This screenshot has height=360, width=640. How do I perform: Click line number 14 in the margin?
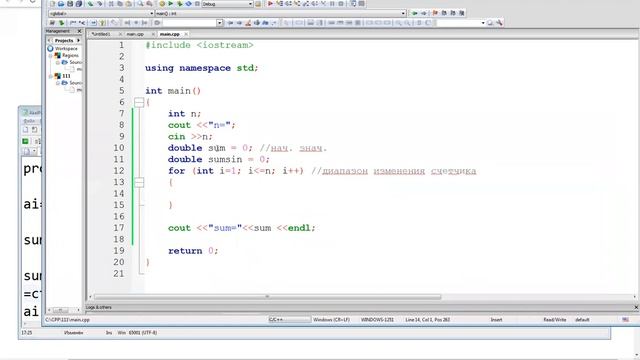[x=118, y=193]
